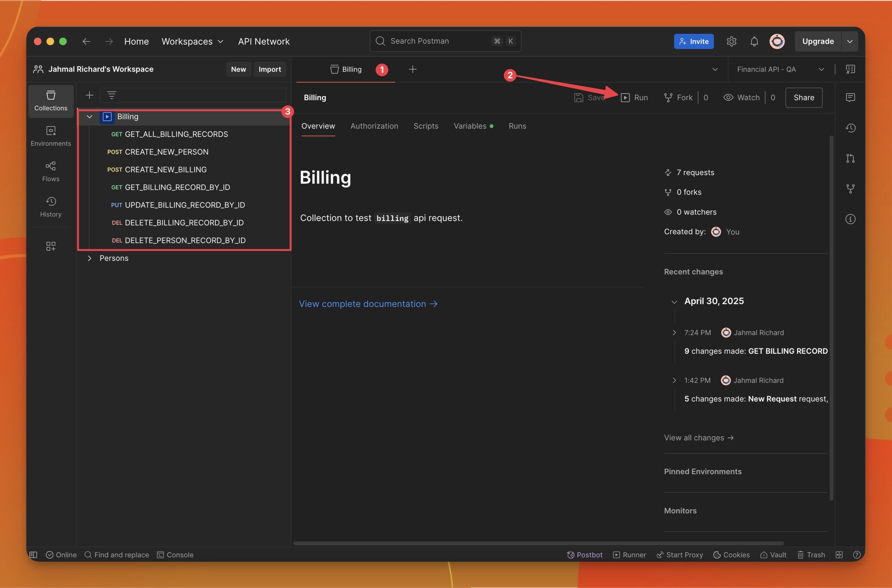Expand the Persons collection

coord(89,258)
